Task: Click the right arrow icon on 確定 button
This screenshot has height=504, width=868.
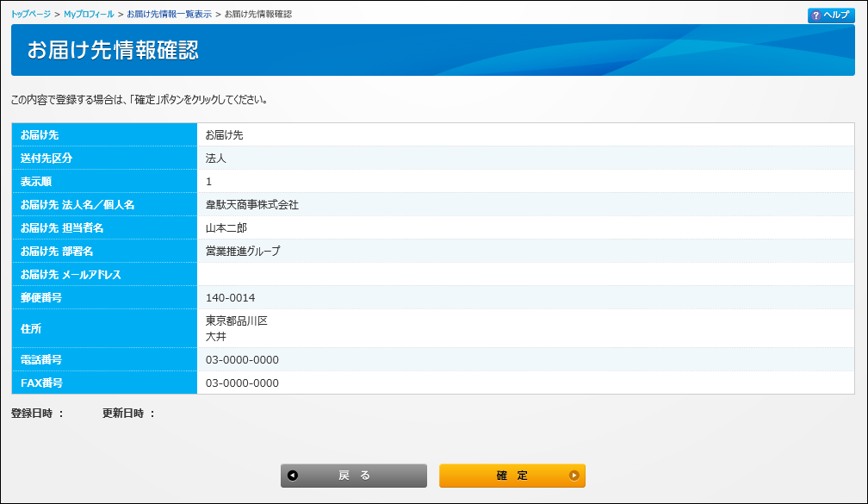Action: pyautogui.click(x=573, y=476)
